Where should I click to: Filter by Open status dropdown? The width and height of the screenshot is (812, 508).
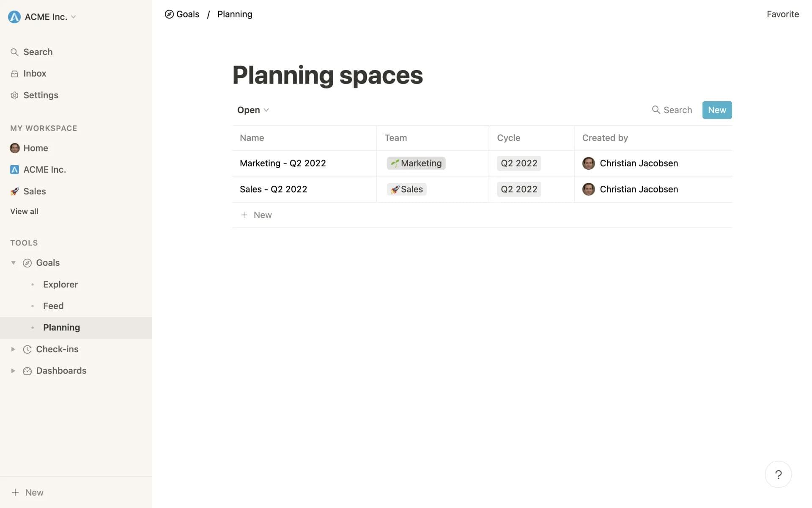(x=253, y=110)
